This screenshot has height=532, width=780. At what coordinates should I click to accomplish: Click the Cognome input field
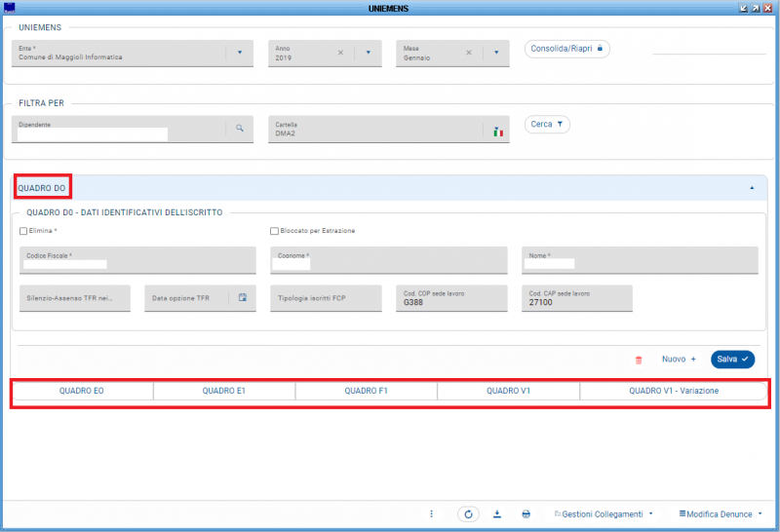click(x=388, y=260)
